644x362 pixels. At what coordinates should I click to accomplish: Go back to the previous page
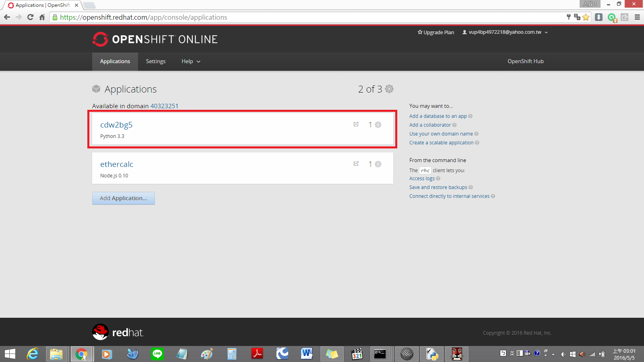[x=7, y=17]
